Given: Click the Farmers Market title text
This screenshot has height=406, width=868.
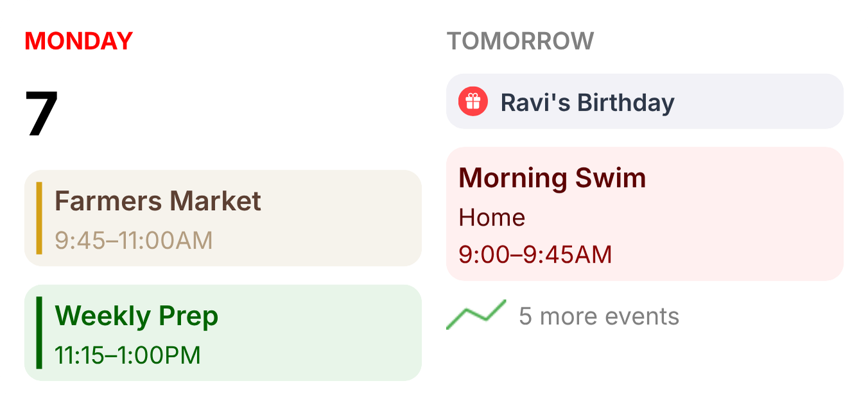Looking at the screenshot, I should (158, 201).
